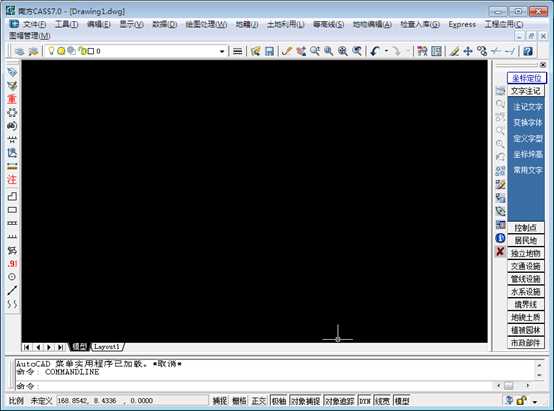Click the 命令 command input line

tap(254, 386)
